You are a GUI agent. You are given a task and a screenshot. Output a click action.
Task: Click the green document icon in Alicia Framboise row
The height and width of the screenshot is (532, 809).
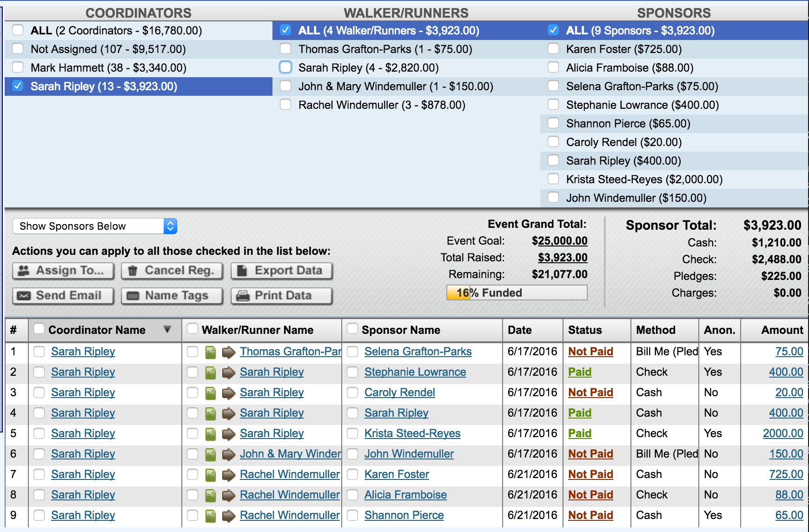point(211,496)
